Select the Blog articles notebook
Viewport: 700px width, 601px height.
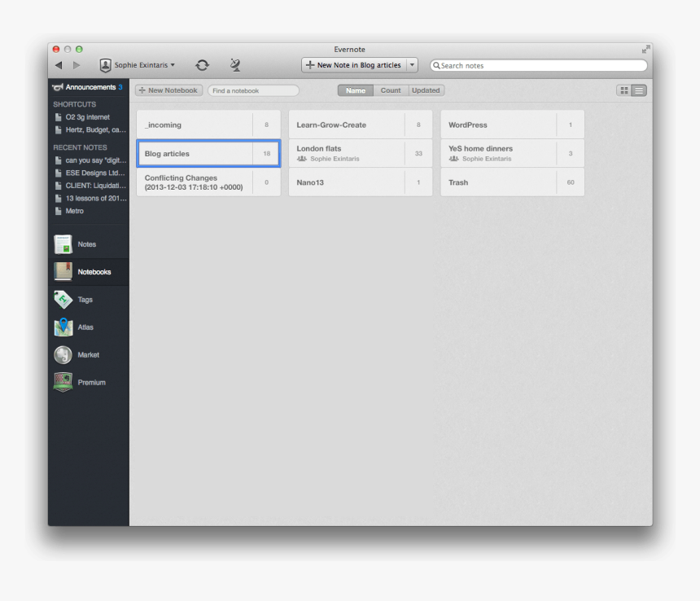208,154
